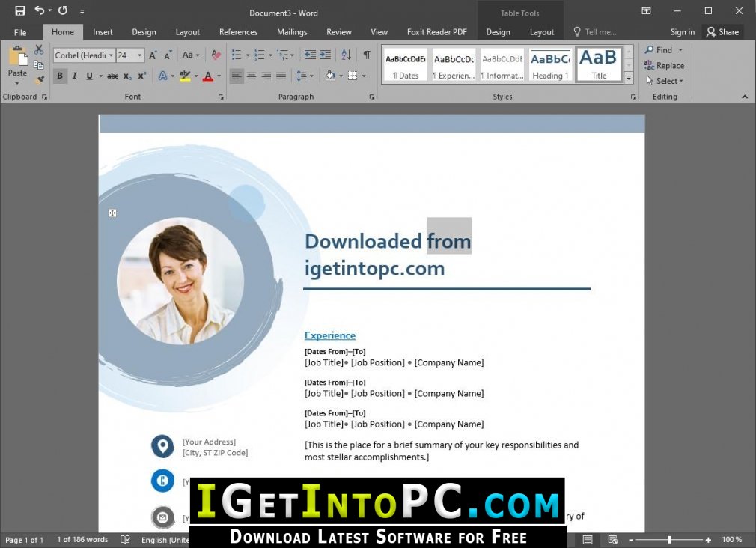Open the font size dropdown
Viewport: 756px width, 548px height.
(x=140, y=55)
